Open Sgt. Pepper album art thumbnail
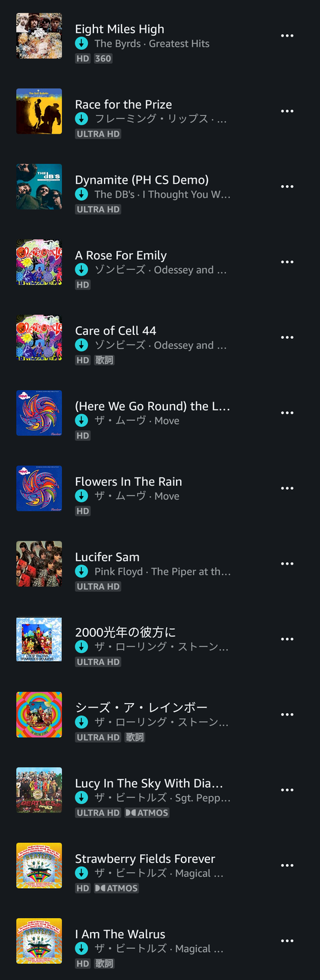Screen dimensions: 320x980 39,790
